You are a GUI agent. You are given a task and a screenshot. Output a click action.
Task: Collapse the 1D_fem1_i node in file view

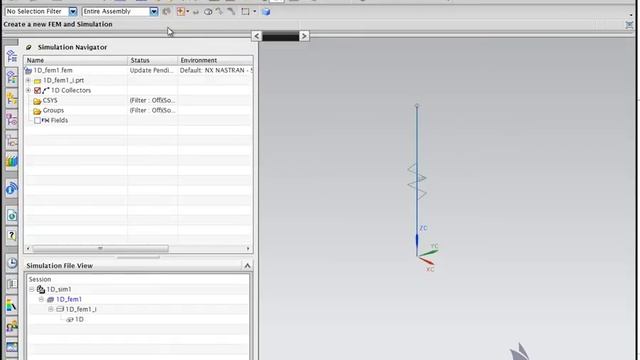51,309
